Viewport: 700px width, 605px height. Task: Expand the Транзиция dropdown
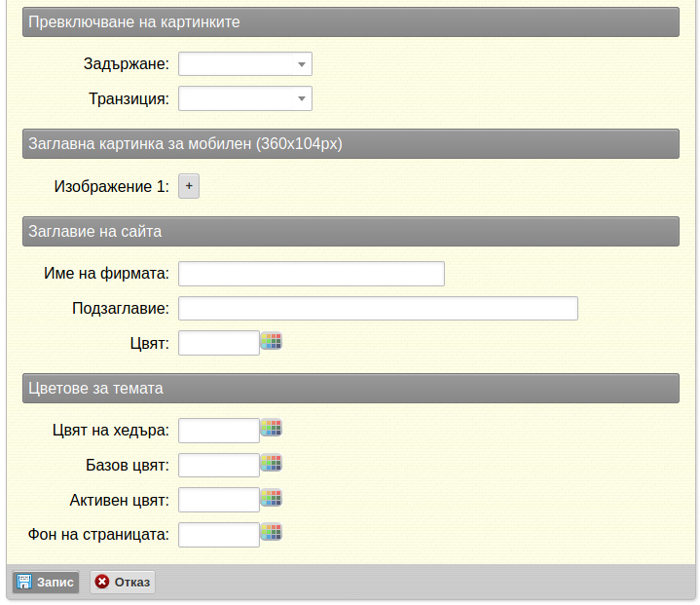(302, 98)
